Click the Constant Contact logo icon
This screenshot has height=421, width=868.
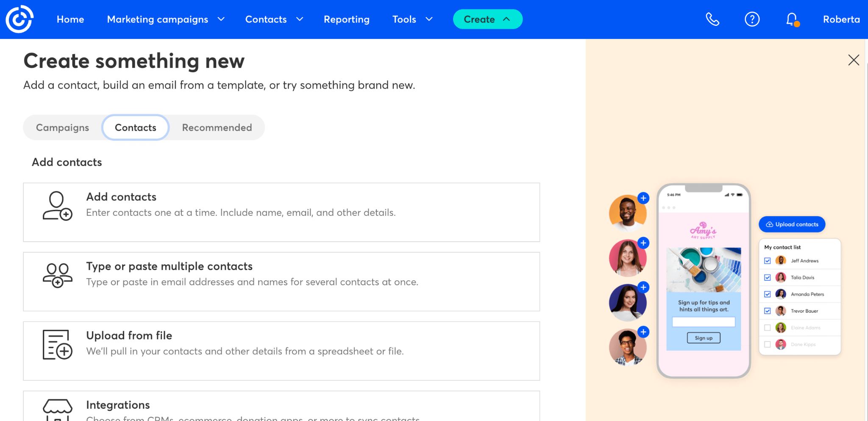click(19, 19)
